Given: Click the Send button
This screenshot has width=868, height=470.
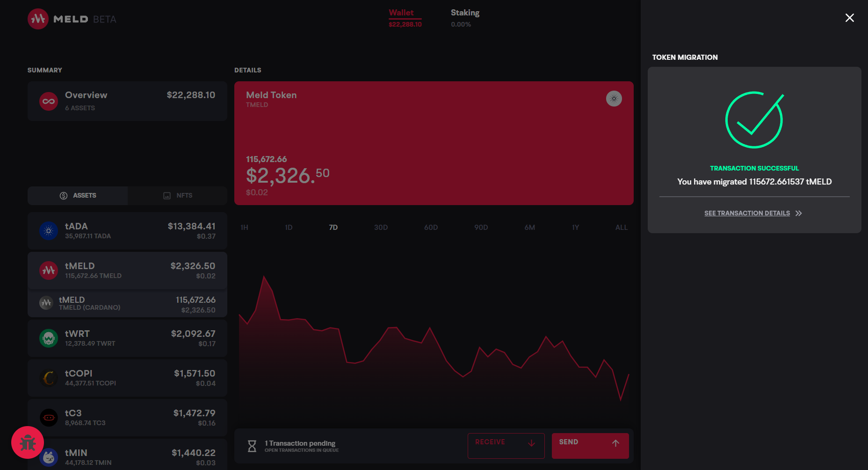Looking at the screenshot, I should (590, 446).
